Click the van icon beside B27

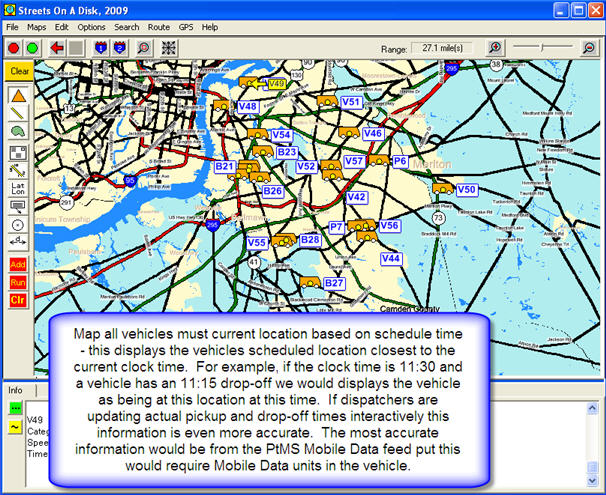tap(310, 282)
